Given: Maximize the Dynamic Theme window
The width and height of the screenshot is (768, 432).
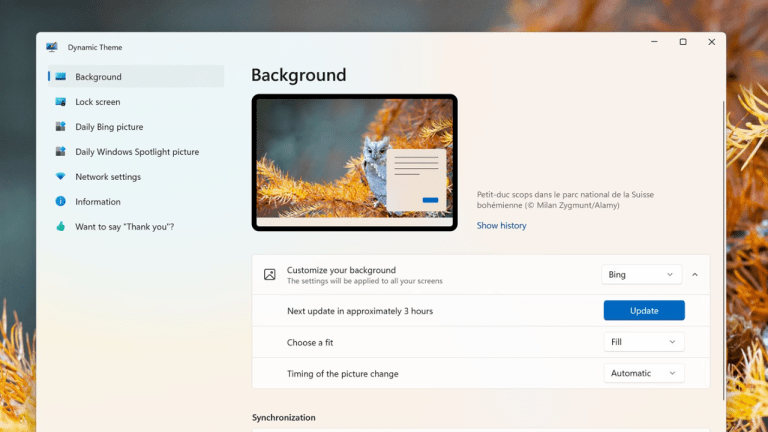Looking at the screenshot, I should coord(683,42).
